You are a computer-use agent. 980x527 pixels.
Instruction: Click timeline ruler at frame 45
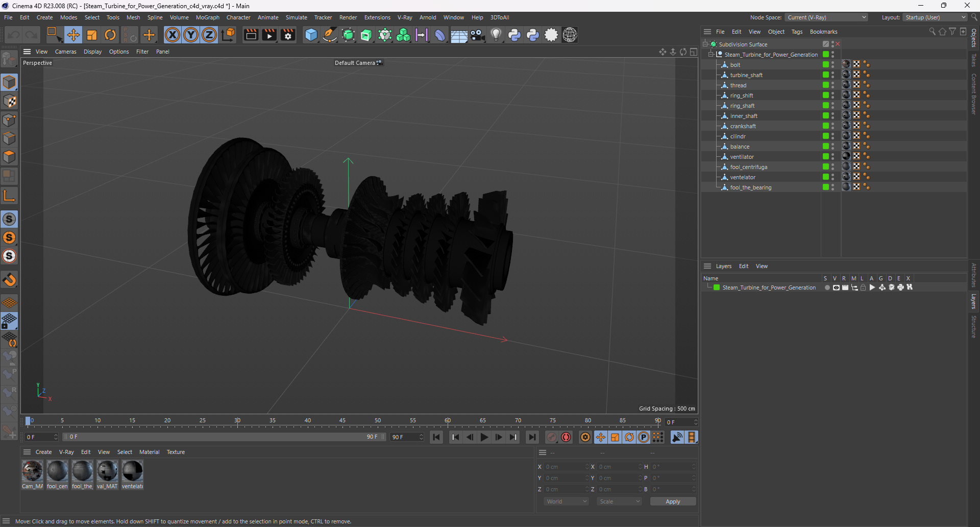tap(342, 421)
